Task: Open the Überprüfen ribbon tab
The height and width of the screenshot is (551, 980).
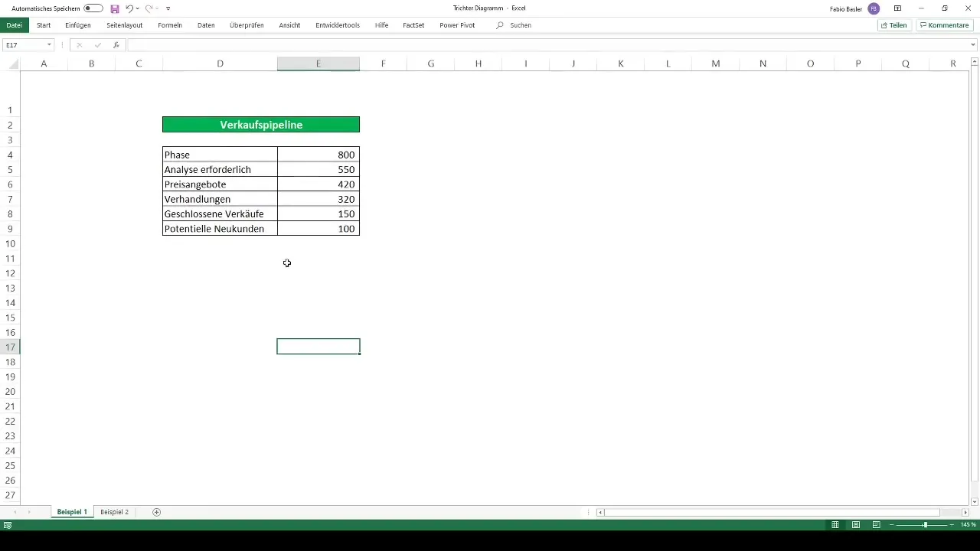Action: (x=247, y=25)
